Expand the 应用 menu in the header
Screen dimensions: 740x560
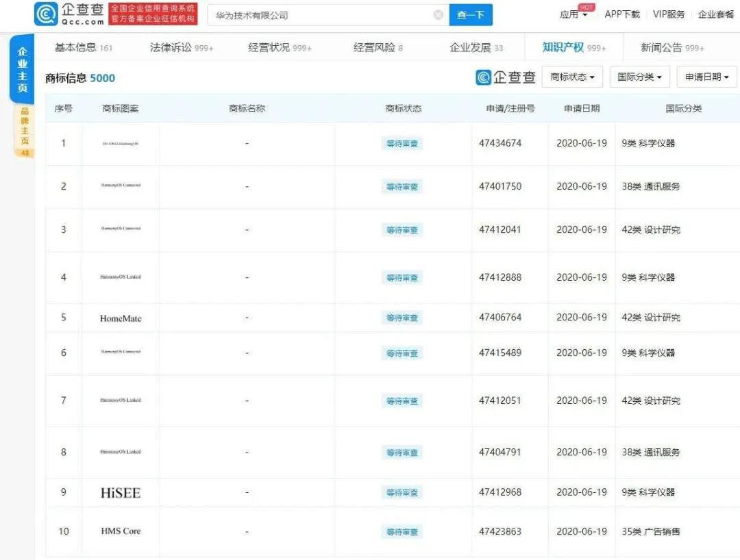coord(573,14)
